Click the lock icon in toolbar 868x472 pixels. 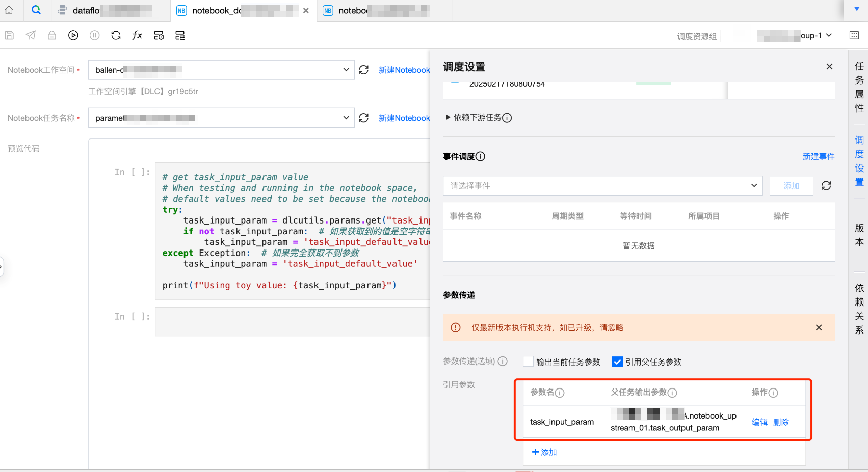[52, 35]
